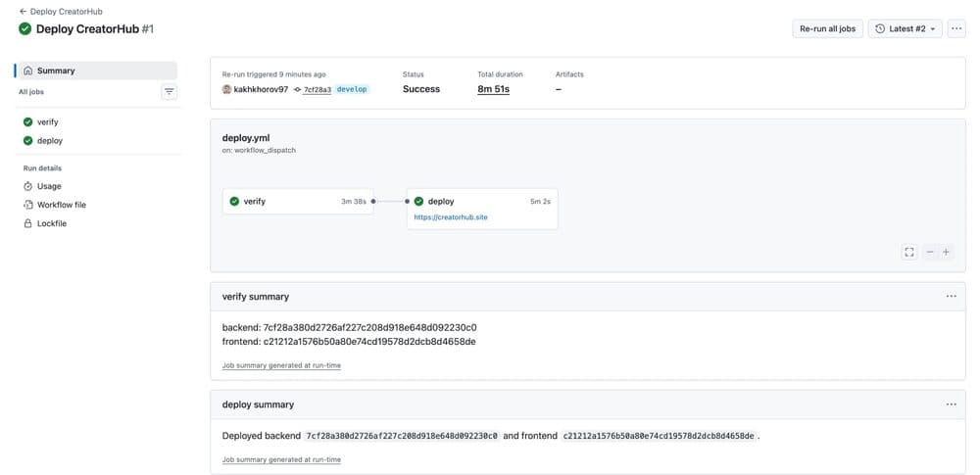Click the green check beside sidebar verify
Image resolution: width=980 pixels, height=475 pixels.
[27, 121]
